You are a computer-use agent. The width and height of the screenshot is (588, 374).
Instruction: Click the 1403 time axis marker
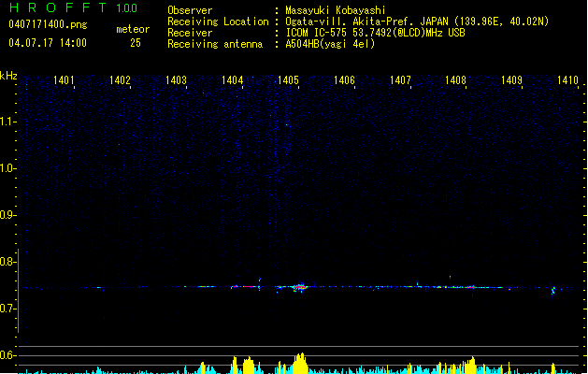click(x=176, y=80)
